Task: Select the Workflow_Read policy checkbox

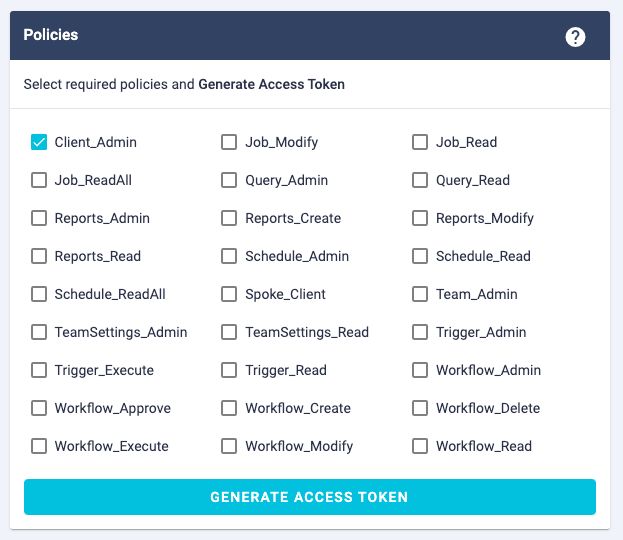Action: point(420,446)
